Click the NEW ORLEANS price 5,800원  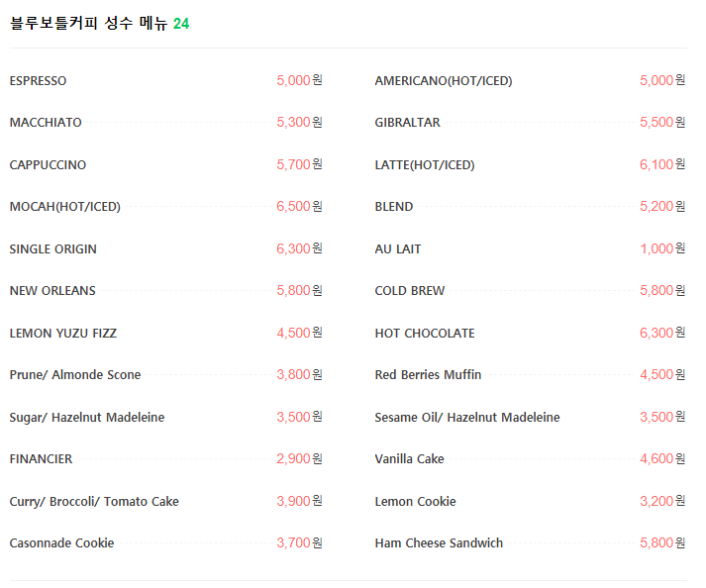point(299,291)
